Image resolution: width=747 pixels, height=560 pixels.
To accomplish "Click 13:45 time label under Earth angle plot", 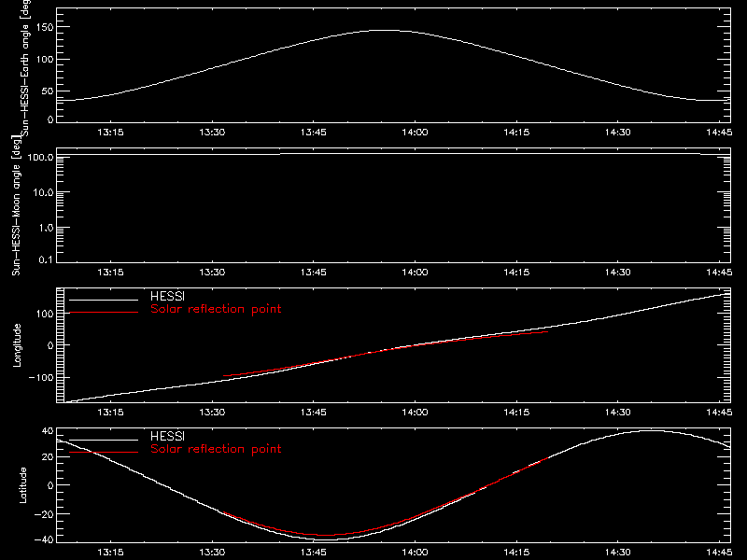I will (x=314, y=132).
